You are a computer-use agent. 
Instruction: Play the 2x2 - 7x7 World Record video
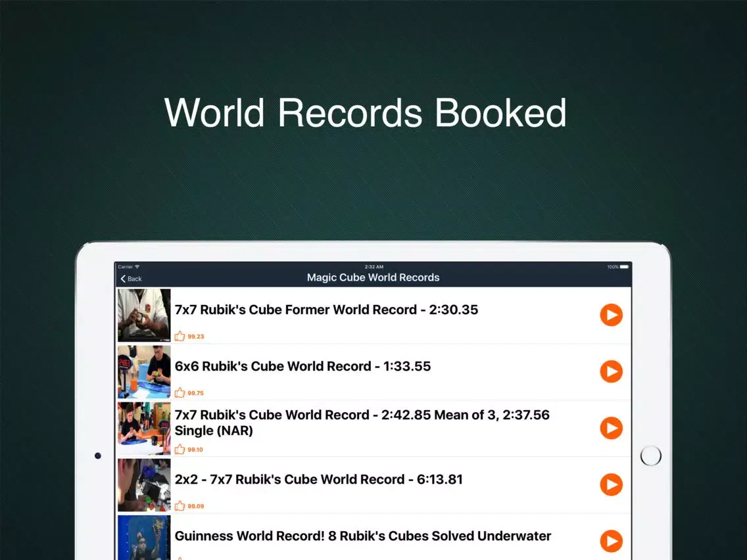(x=611, y=484)
